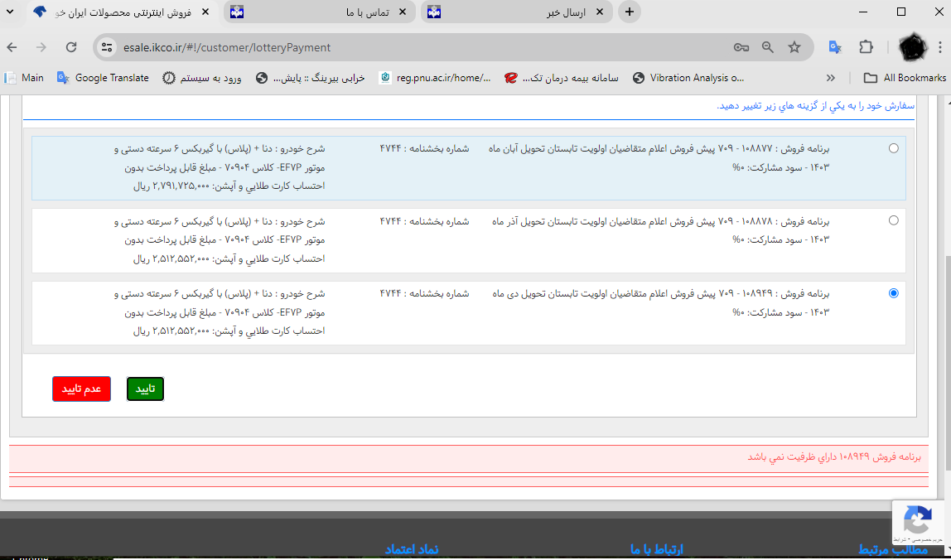Viewport: 951px width, 560px height.
Task: Show more bookmarks with the double chevron
Action: tap(831, 78)
